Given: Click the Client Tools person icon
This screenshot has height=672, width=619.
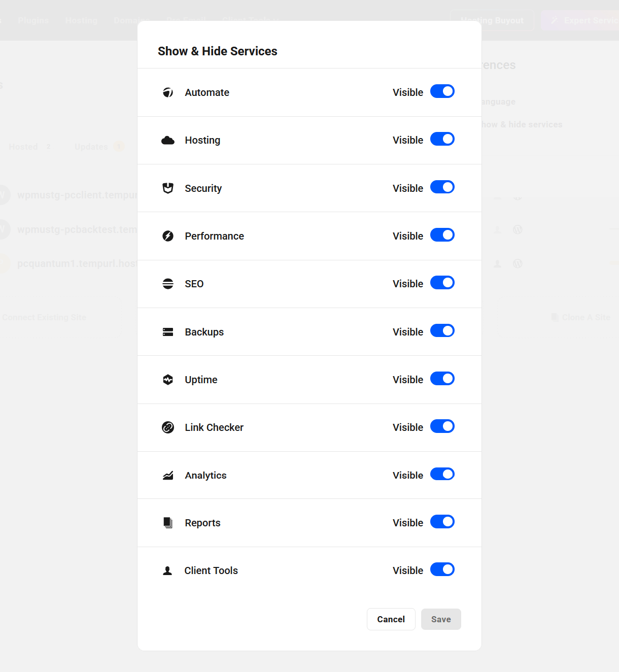Looking at the screenshot, I should point(167,570).
